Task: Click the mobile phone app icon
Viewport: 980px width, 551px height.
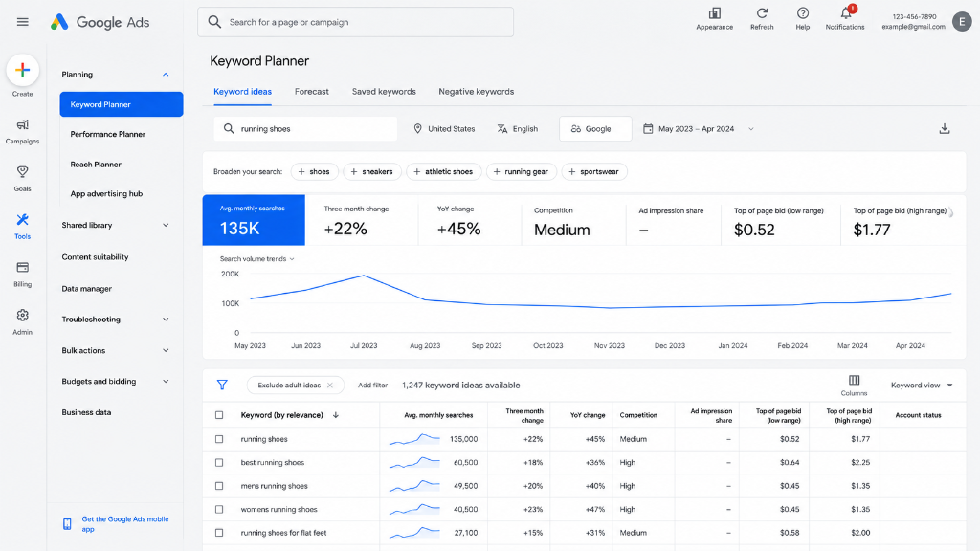Action: [67, 524]
